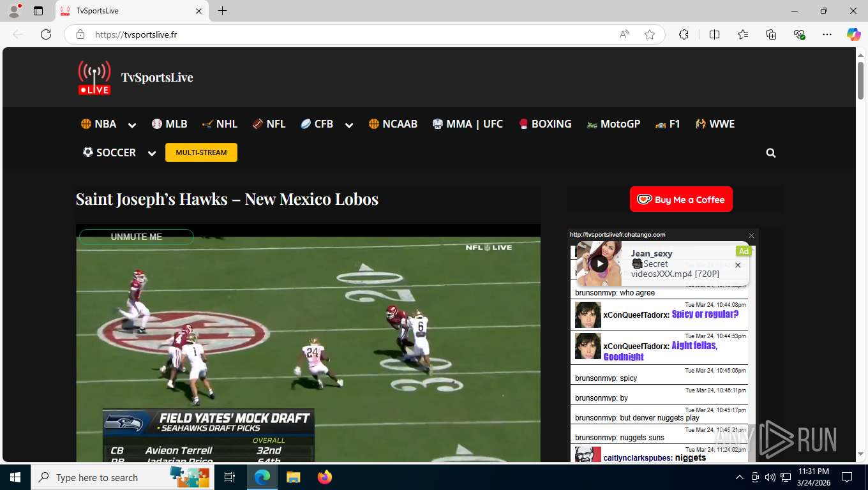The image size is (868, 490).
Task: Open the site search magnifier icon
Action: pos(771,153)
